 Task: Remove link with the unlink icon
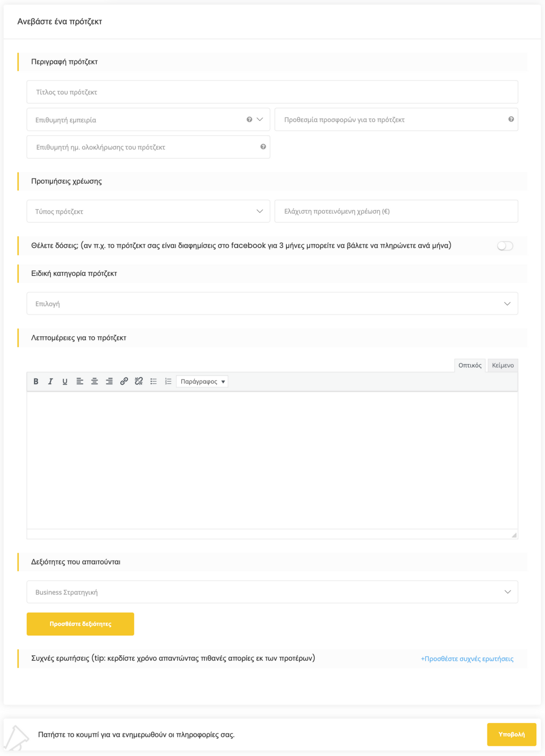click(x=139, y=382)
